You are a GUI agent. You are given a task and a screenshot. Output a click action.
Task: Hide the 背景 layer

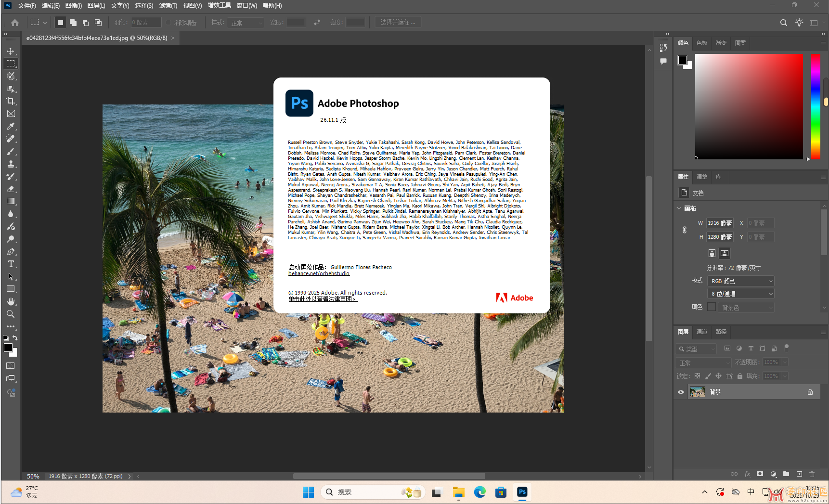click(681, 392)
